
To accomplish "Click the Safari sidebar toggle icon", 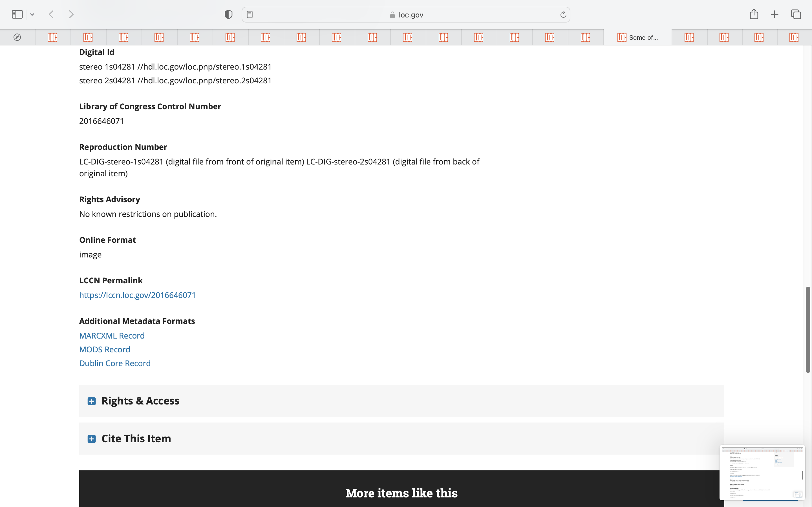I will [17, 14].
